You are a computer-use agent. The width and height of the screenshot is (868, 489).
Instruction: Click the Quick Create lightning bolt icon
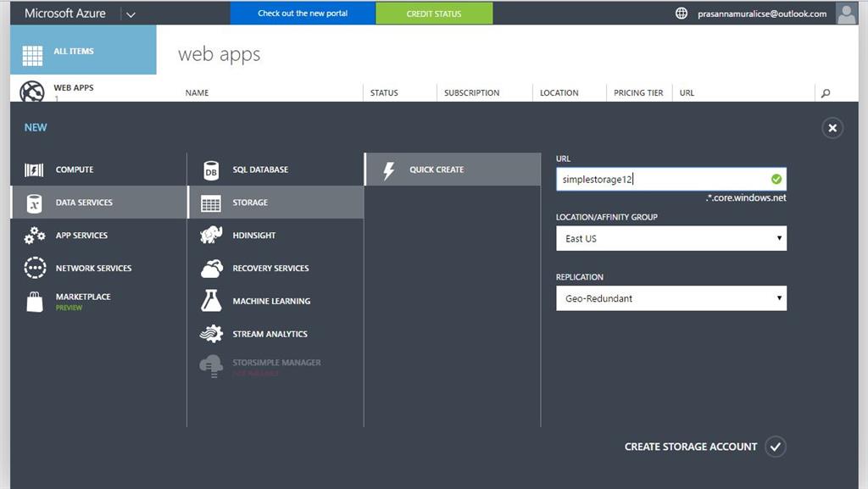coord(389,170)
